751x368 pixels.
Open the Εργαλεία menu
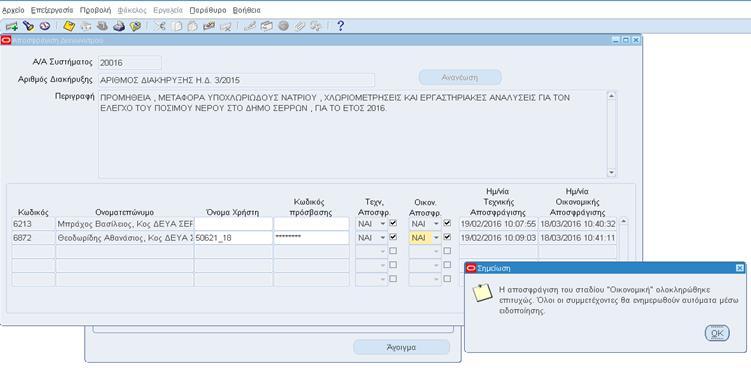click(x=168, y=10)
